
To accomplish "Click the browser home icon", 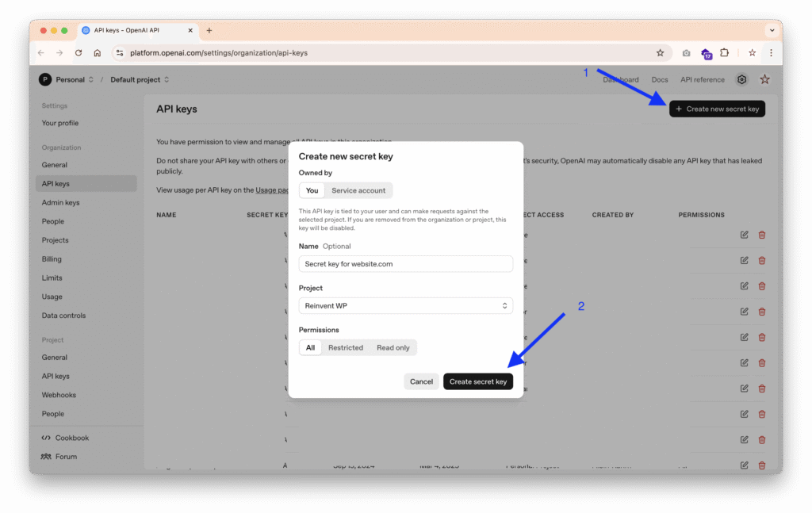I will click(97, 53).
